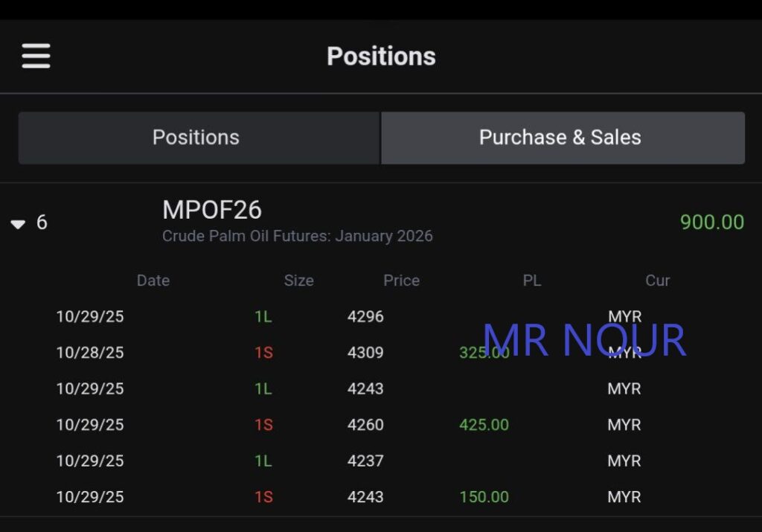Click the Positions page title
The image size is (762, 532).
click(381, 57)
